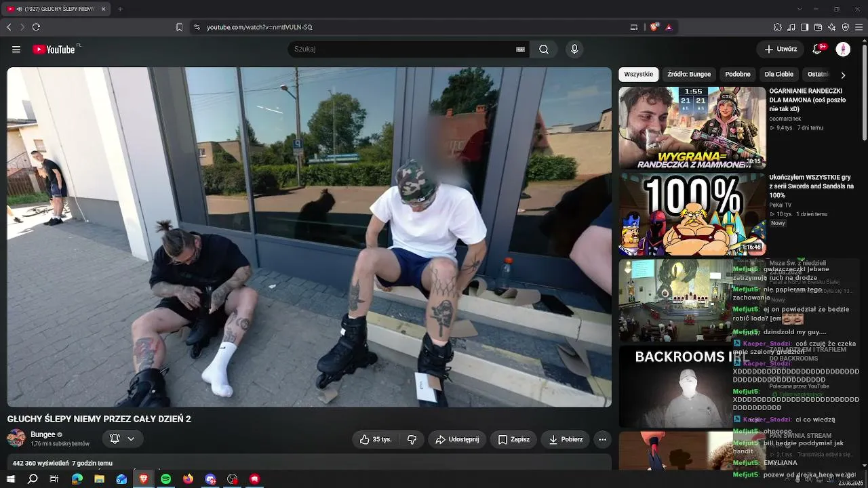Click the Zapisz save button
The width and height of the screenshot is (868, 488).
[513, 439]
